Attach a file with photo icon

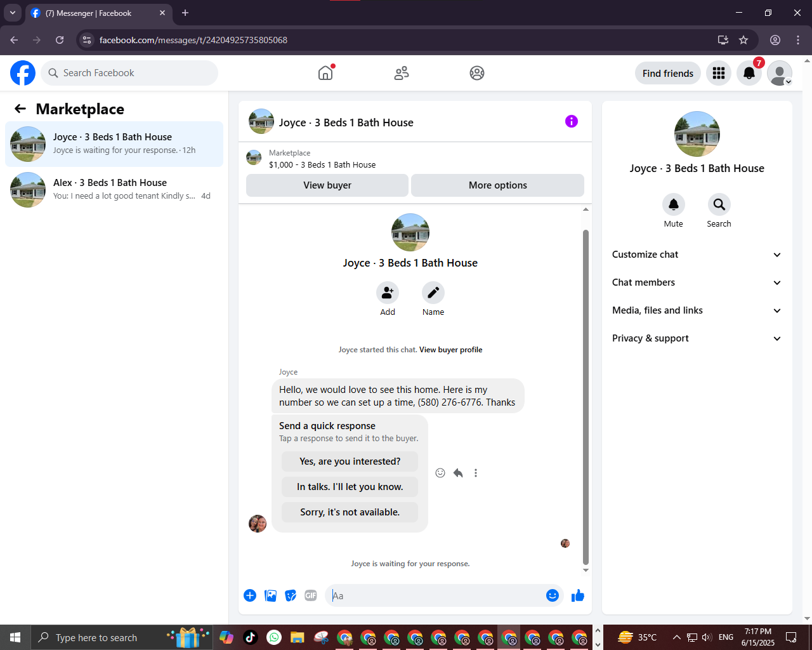pos(270,595)
